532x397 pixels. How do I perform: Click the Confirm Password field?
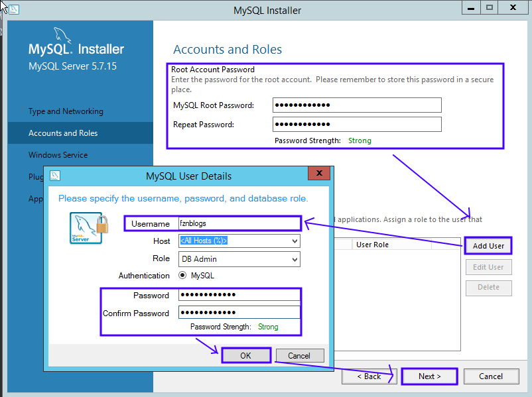coord(239,312)
